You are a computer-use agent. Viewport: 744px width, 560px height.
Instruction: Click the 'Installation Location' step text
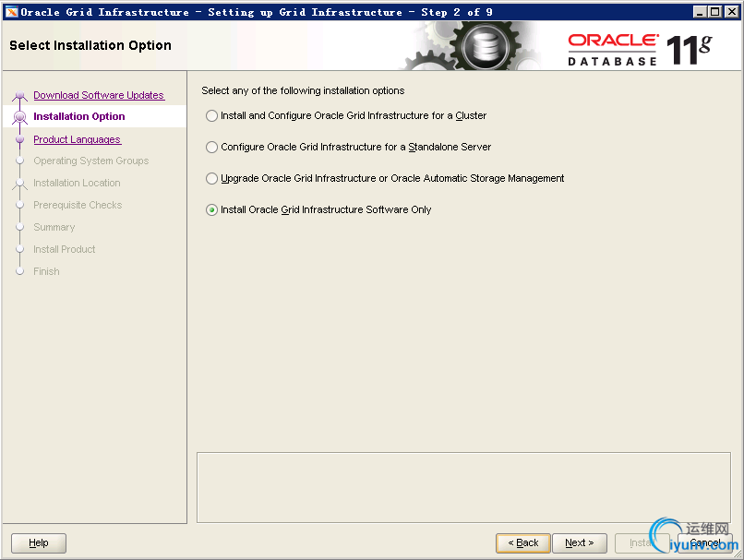77,183
